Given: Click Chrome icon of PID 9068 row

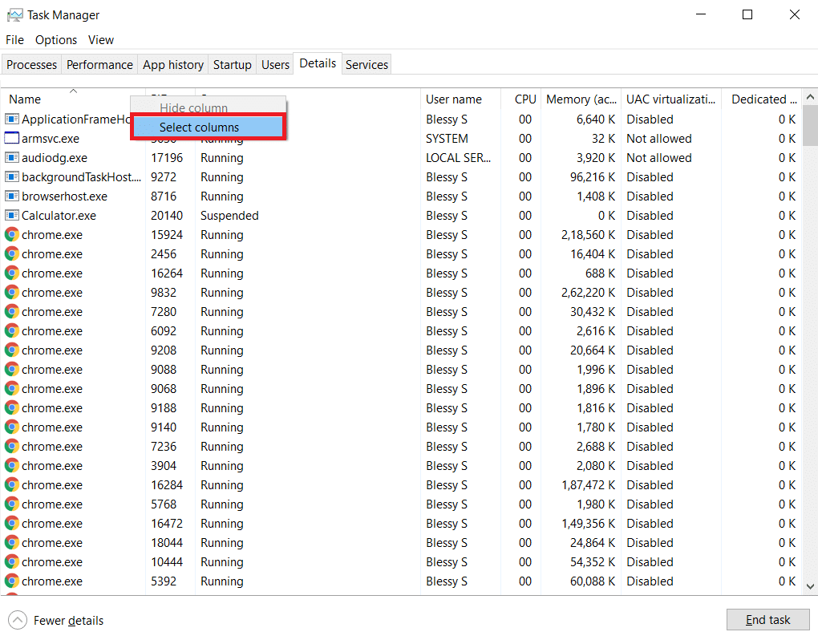Looking at the screenshot, I should [x=12, y=389].
